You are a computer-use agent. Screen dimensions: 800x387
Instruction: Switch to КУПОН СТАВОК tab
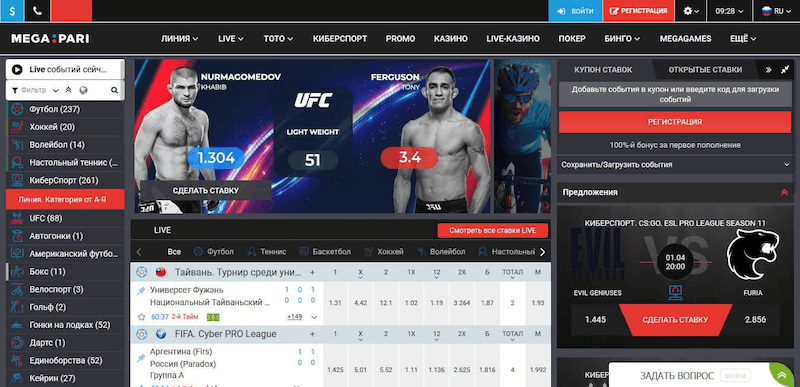tap(603, 70)
